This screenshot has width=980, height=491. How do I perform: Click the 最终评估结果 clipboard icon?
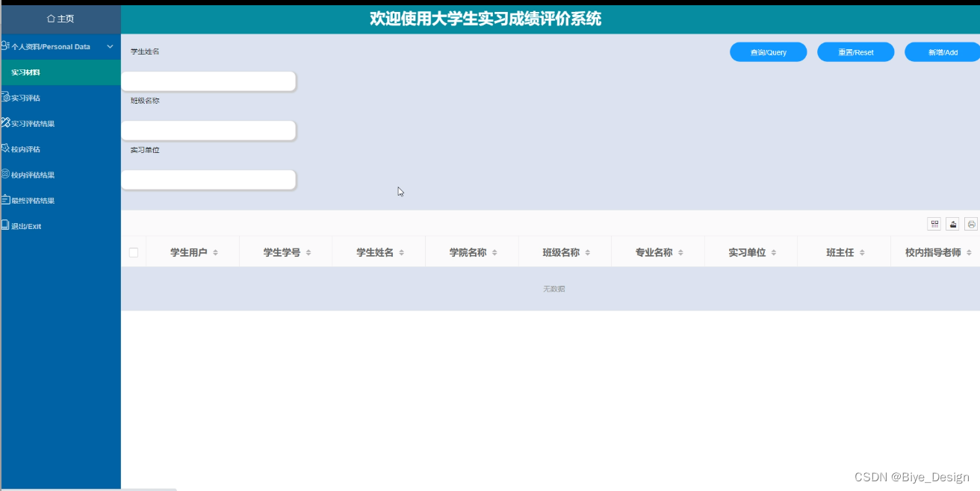(x=5, y=200)
